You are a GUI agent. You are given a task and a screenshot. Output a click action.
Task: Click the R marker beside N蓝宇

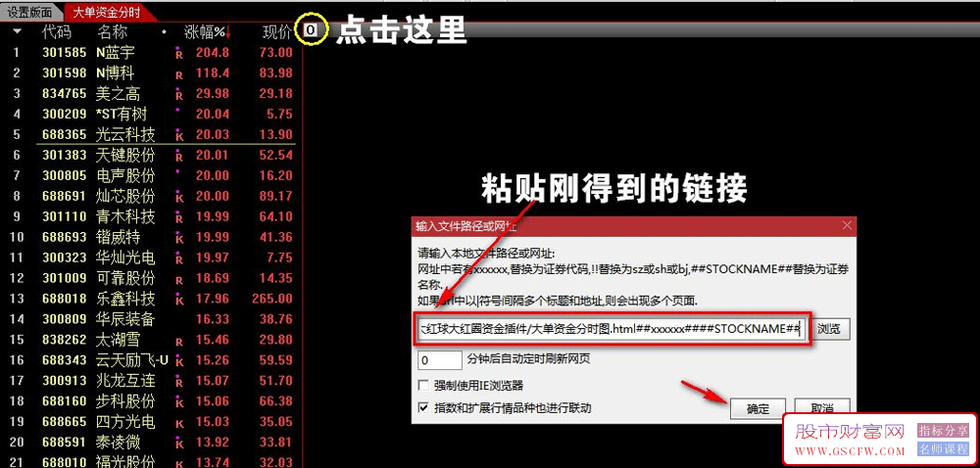point(179,54)
